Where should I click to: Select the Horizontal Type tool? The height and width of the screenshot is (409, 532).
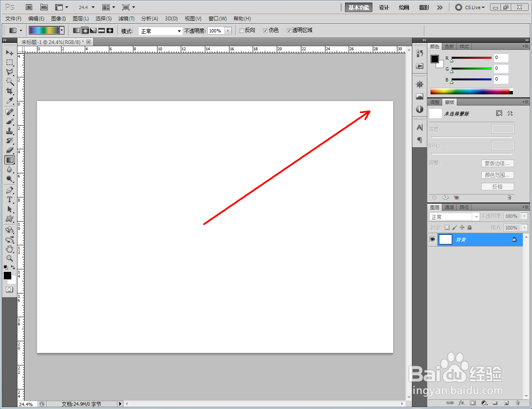tap(10, 200)
